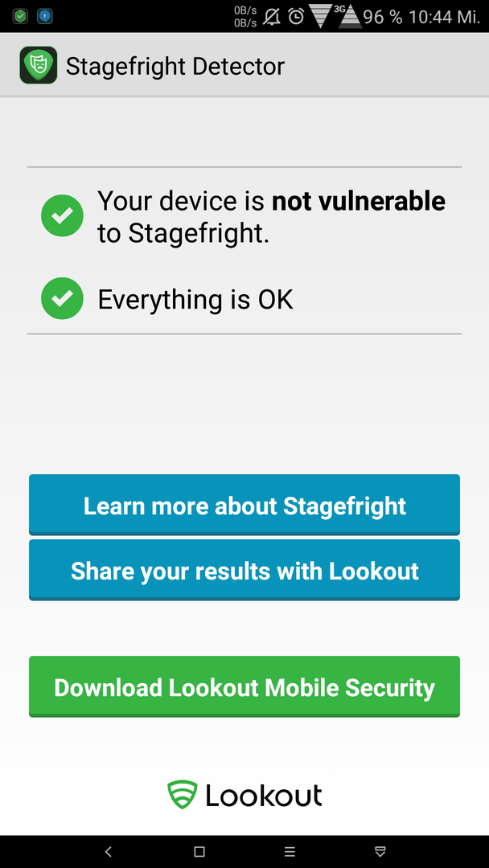This screenshot has height=868, width=489.
Task: Tap the Stagefright Detector app icon
Action: click(39, 65)
